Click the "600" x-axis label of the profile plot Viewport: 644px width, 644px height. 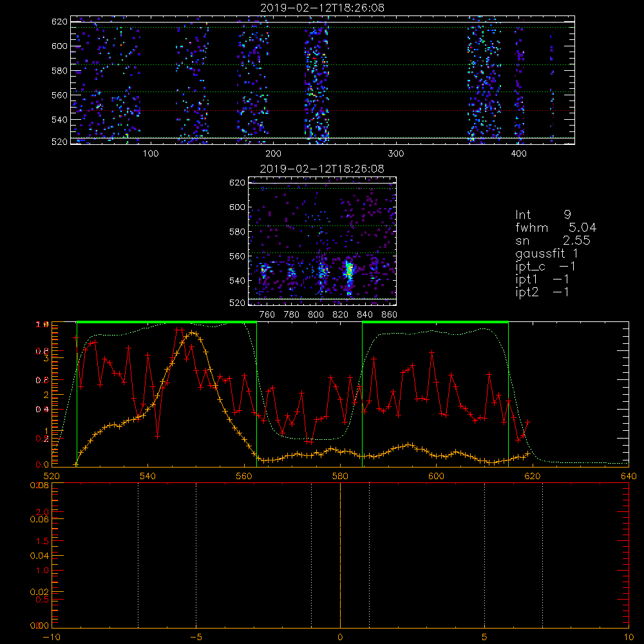tap(436, 476)
